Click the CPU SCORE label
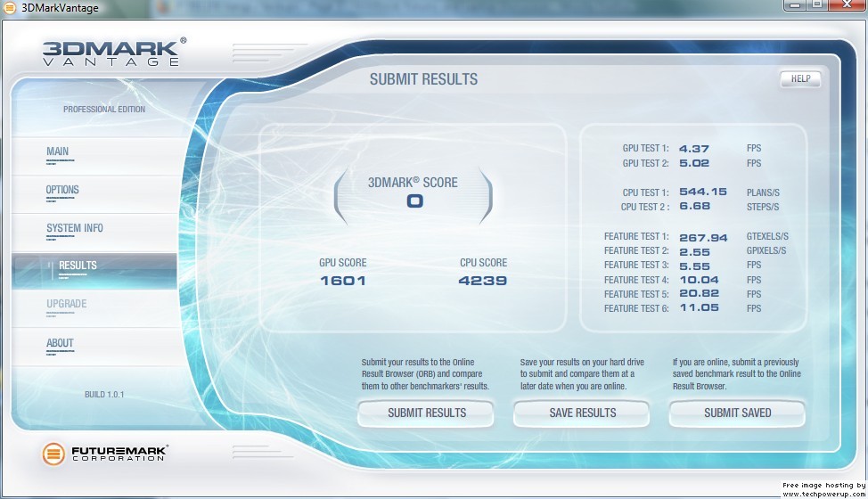Screen dimensions: 868x499 click(483, 263)
